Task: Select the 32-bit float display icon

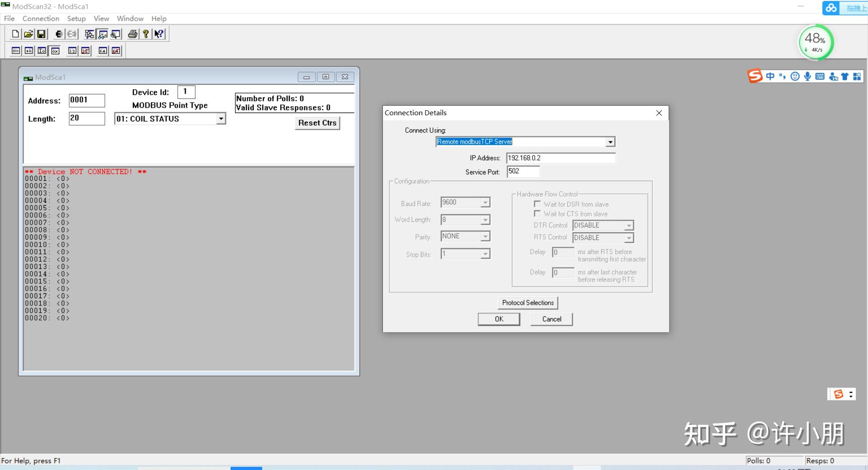Action: click(72, 51)
